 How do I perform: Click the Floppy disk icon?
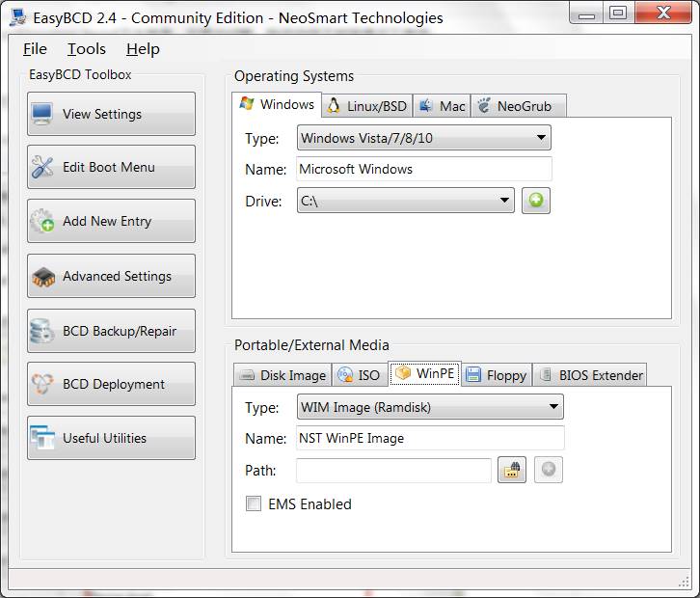[473, 375]
